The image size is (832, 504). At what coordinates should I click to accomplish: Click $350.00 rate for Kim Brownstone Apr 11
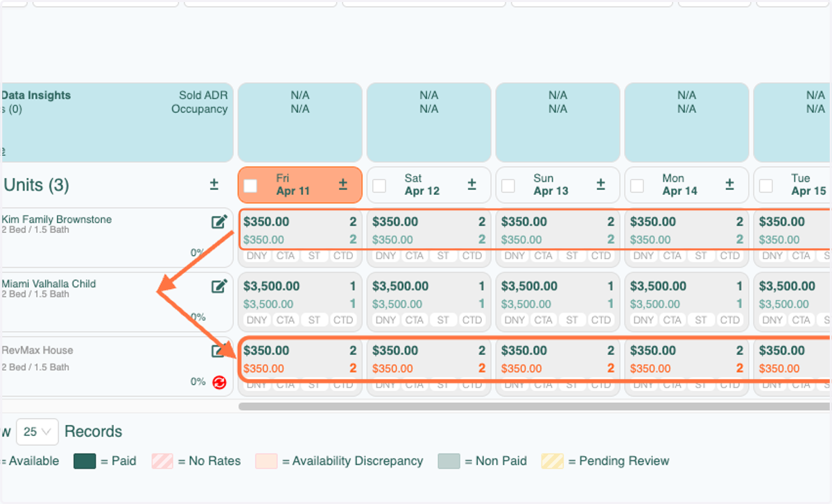click(266, 222)
